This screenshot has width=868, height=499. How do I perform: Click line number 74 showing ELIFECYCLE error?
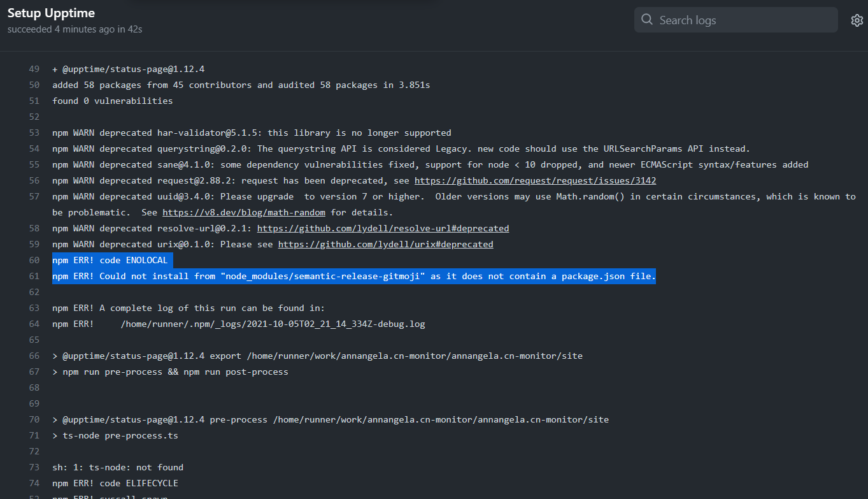(33, 483)
